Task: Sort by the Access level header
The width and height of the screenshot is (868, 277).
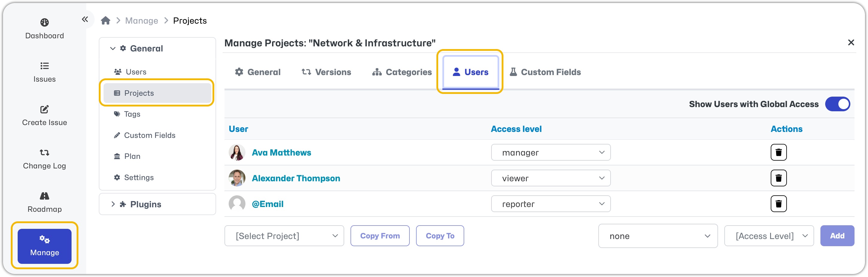Action: click(x=516, y=129)
